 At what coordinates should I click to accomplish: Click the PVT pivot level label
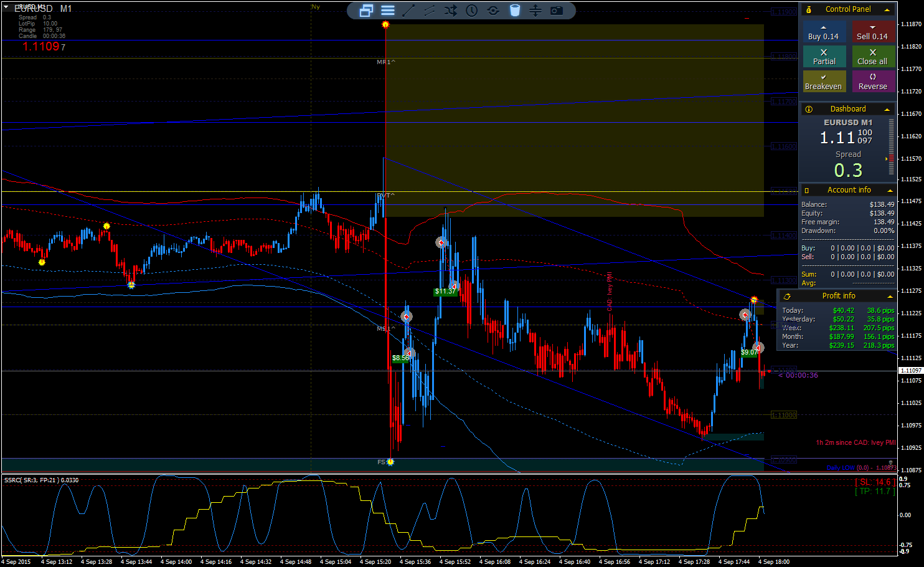pyautogui.click(x=385, y=195)
